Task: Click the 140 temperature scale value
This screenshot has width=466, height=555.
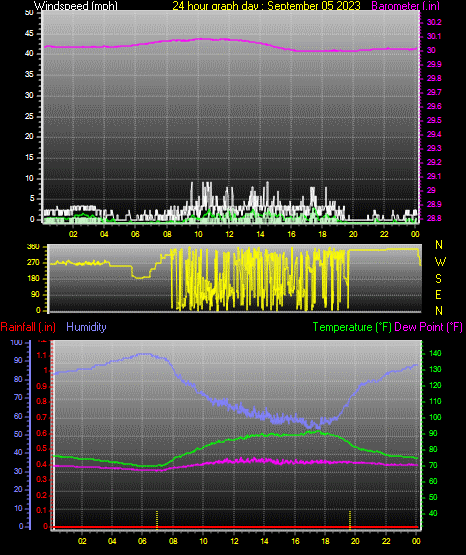Action: click(x=435, y=353)
